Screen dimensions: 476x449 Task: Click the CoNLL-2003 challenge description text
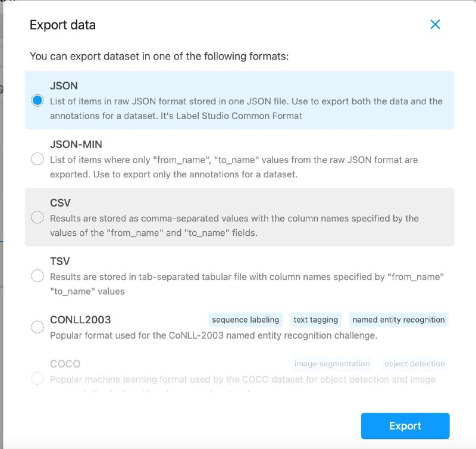click(x=214, y=336)
